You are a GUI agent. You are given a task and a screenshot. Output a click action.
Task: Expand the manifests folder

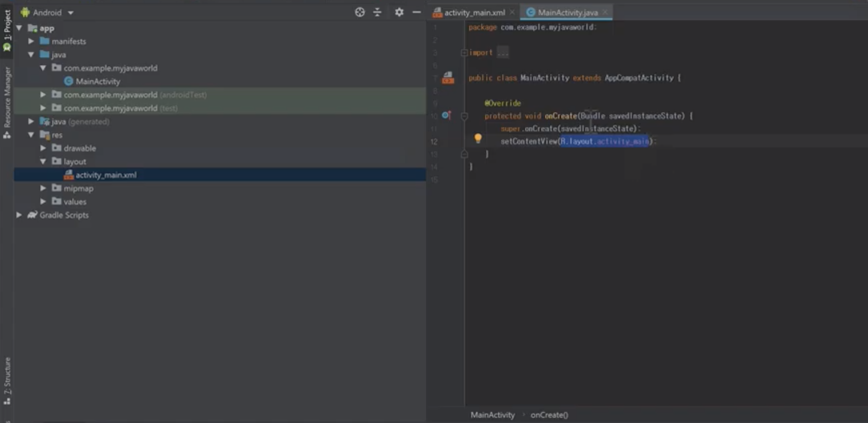31,41
